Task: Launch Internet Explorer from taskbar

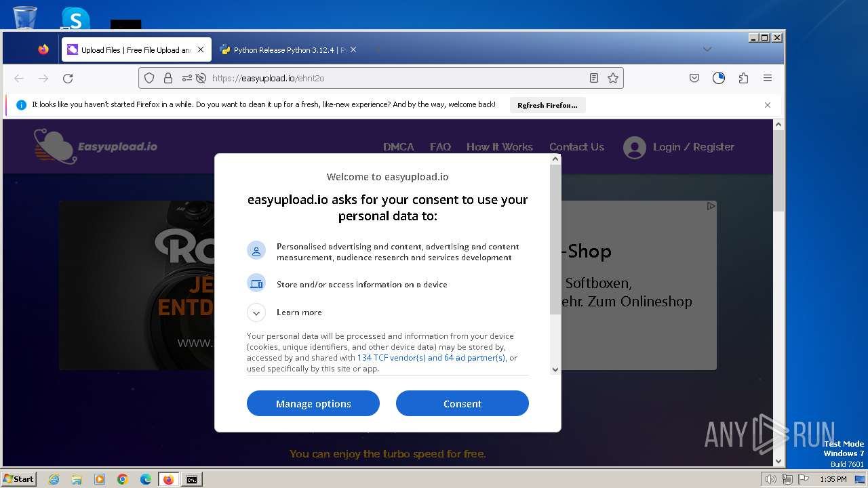Action: (54, 479)
